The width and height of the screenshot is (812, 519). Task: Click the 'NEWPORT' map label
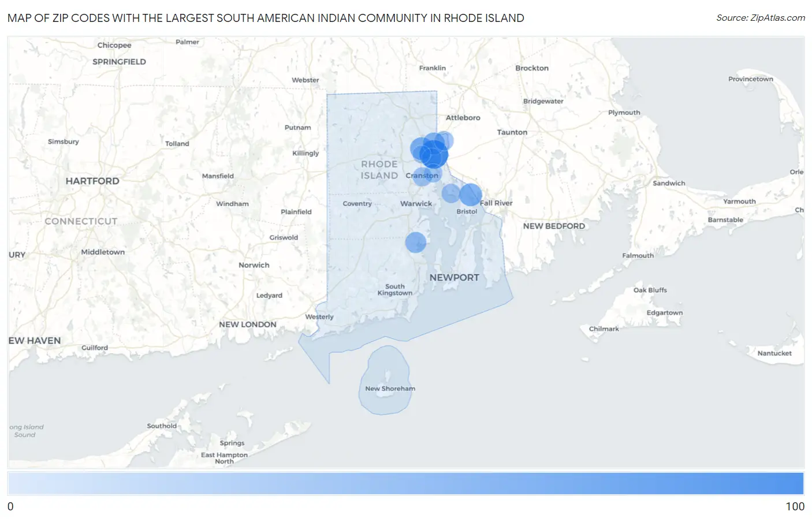click(x=454, y=278)
